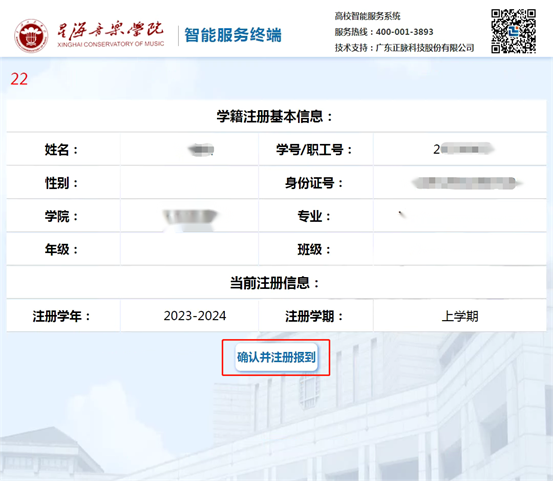Click the 2023-2024 value cell
Screen dimensions: 553x481
190,316
